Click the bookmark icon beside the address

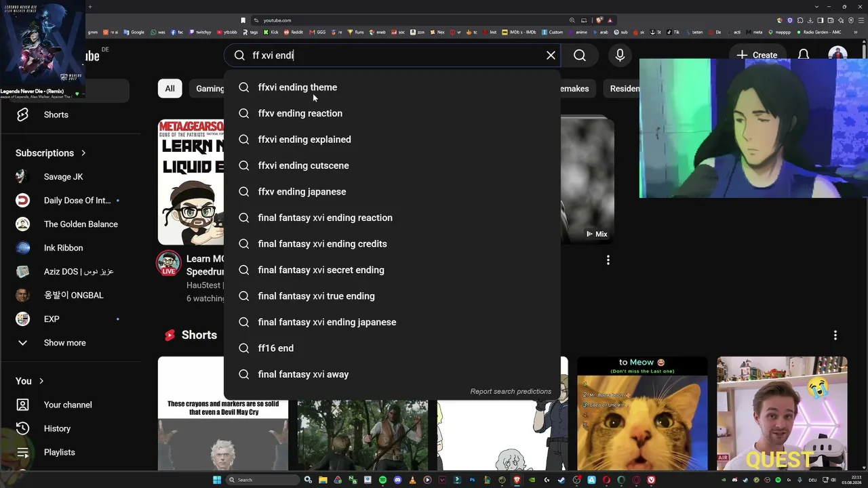tap(243, 20)
